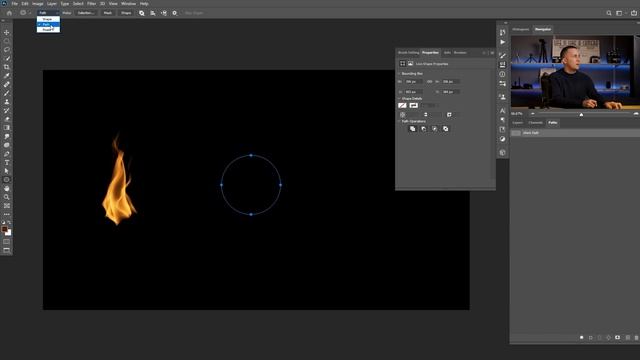Open the Character panel icon

coord(502,111)
